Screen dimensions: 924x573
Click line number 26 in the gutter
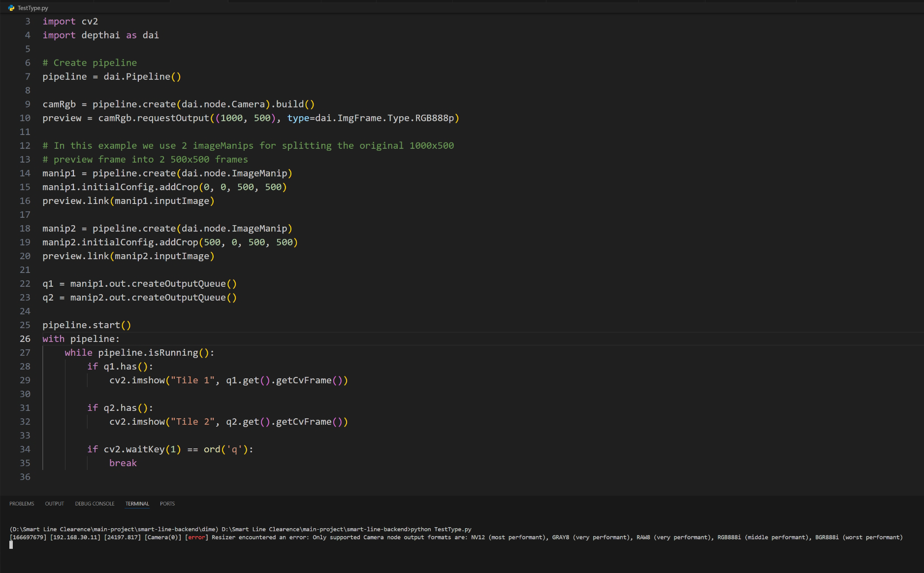(25, 339)
